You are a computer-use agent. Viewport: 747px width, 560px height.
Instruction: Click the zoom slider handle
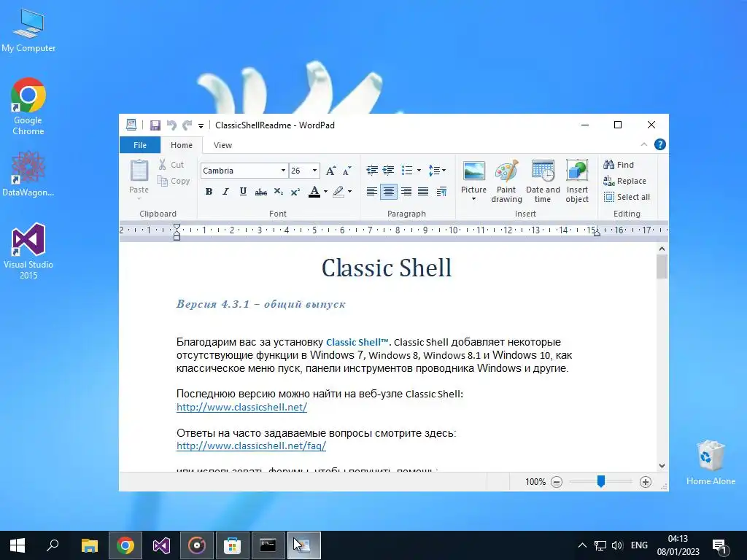tap(601, 481)
